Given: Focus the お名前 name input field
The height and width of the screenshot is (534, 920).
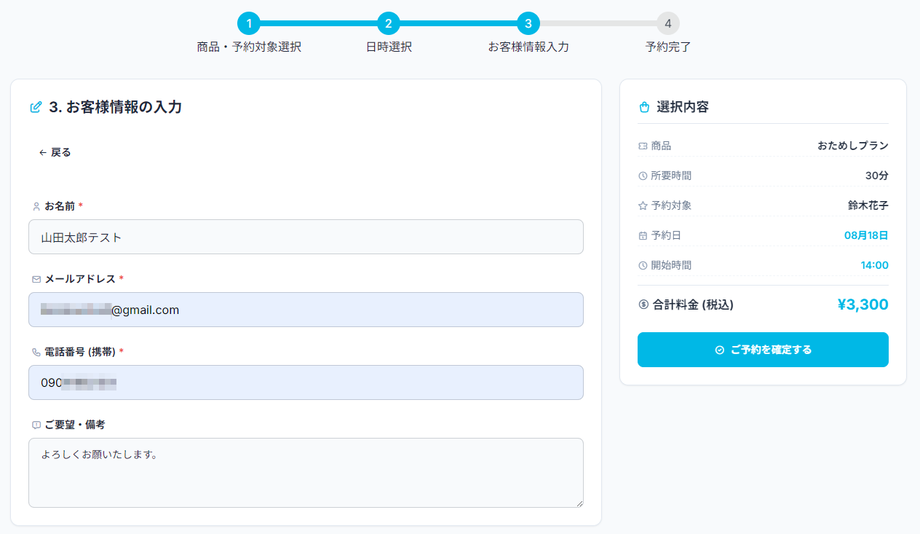Looking at the screenshot, I should [x=306, y=237].
